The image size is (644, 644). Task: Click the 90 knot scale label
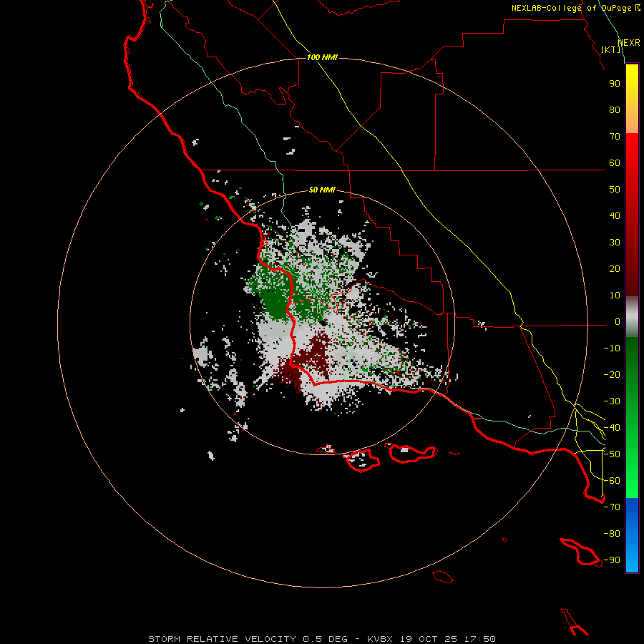pyautogui.click(x=615, y=84)
